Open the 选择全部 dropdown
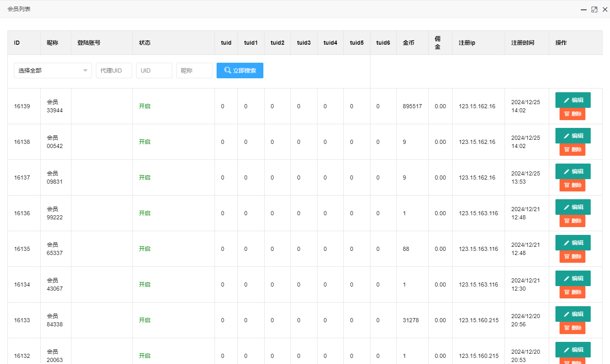Screen dimensions: 610x364 53,71
